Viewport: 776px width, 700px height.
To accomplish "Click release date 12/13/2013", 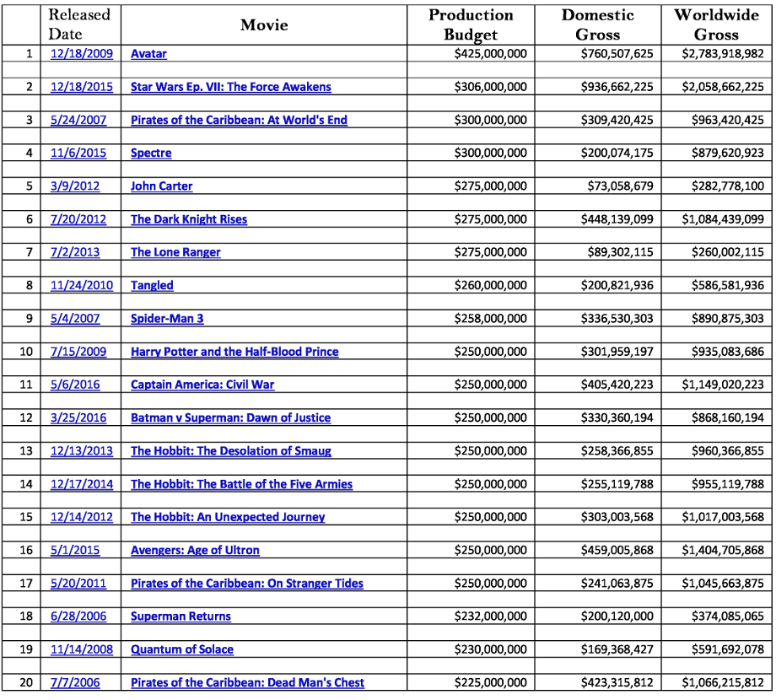I will point(82,450).
